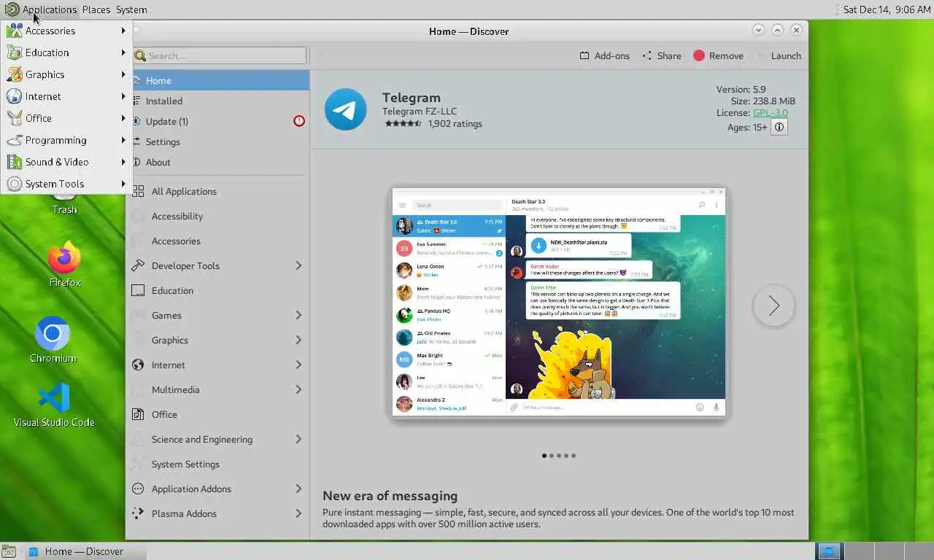This screenshot has width=934, height=560.
Task: Click the Telegram app logo
Action: tap(345, 109)
